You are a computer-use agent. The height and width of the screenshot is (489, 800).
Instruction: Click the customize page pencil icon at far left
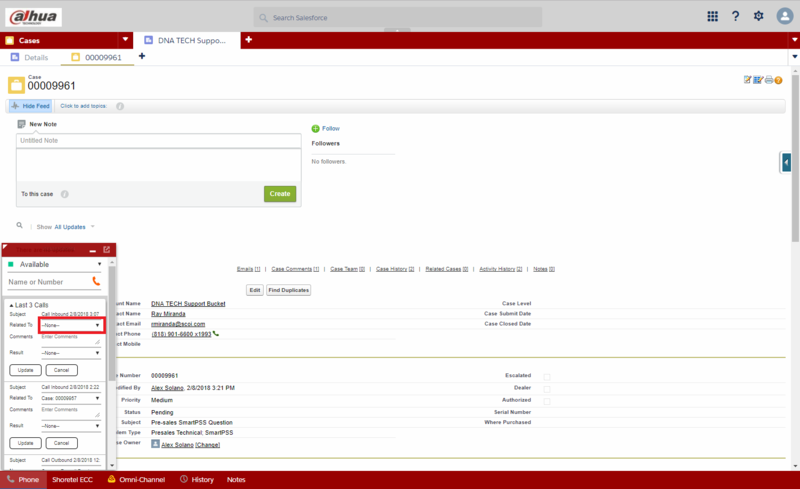(747, 80)
